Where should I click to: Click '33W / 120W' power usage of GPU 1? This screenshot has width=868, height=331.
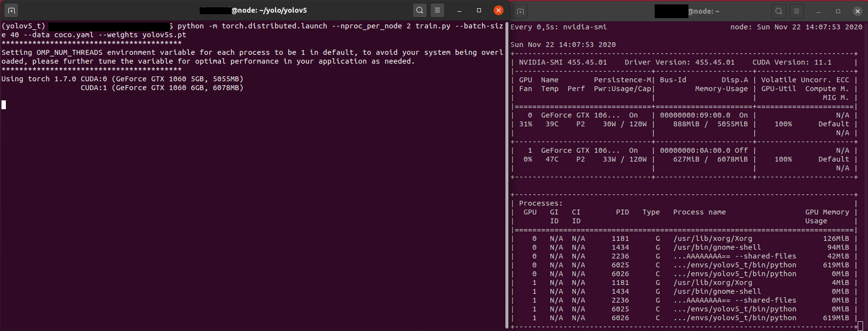(625, 159)
